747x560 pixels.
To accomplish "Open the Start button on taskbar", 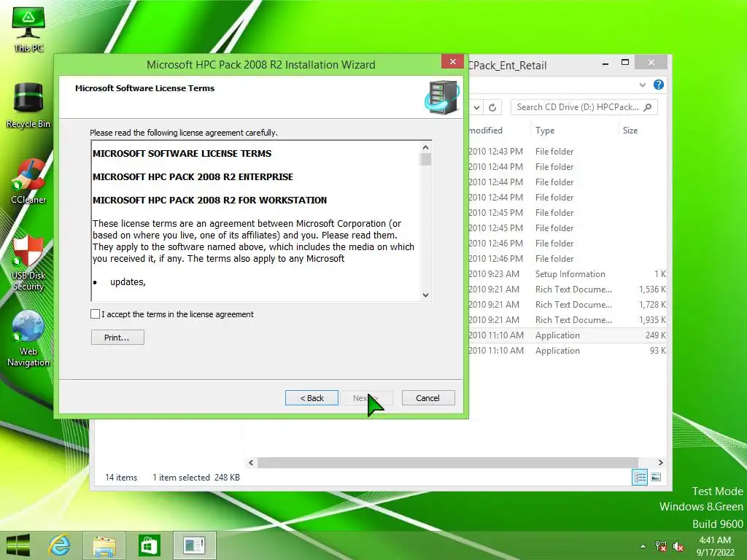I will [18, 545].
